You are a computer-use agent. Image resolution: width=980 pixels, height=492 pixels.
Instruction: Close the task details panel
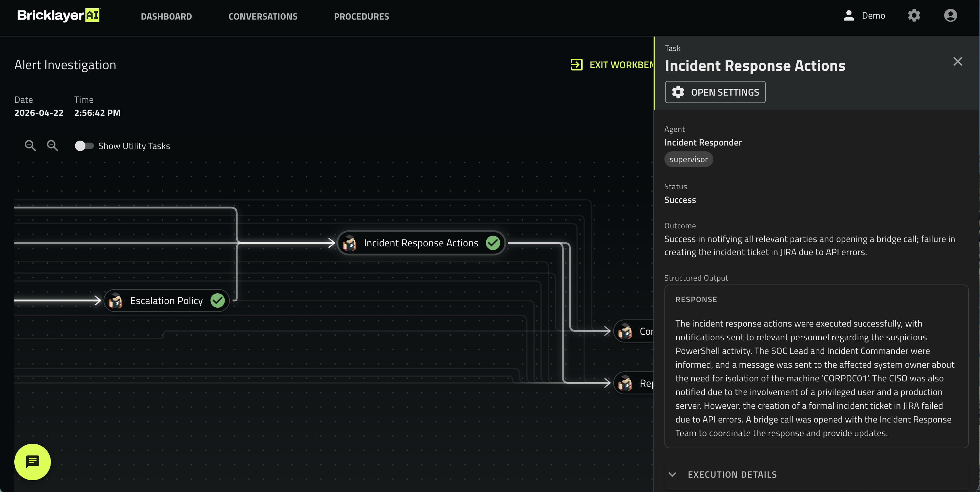(958, 61)
